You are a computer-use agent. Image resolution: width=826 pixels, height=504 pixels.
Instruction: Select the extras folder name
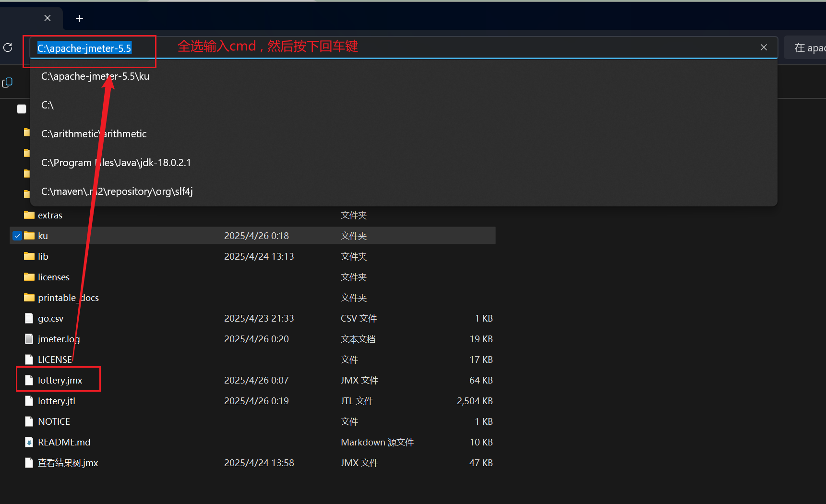coord(50,215)
